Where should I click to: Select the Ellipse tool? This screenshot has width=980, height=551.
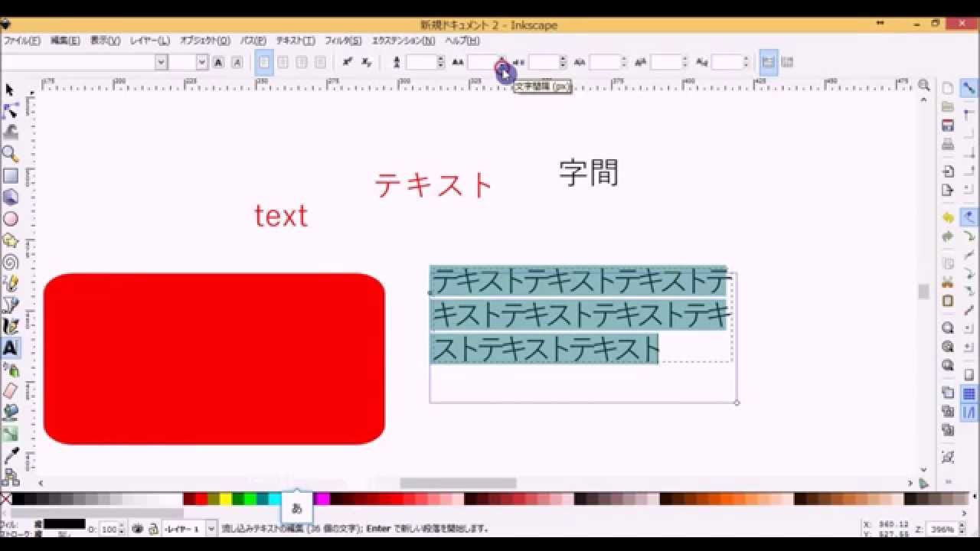click(x=10, y=219)
